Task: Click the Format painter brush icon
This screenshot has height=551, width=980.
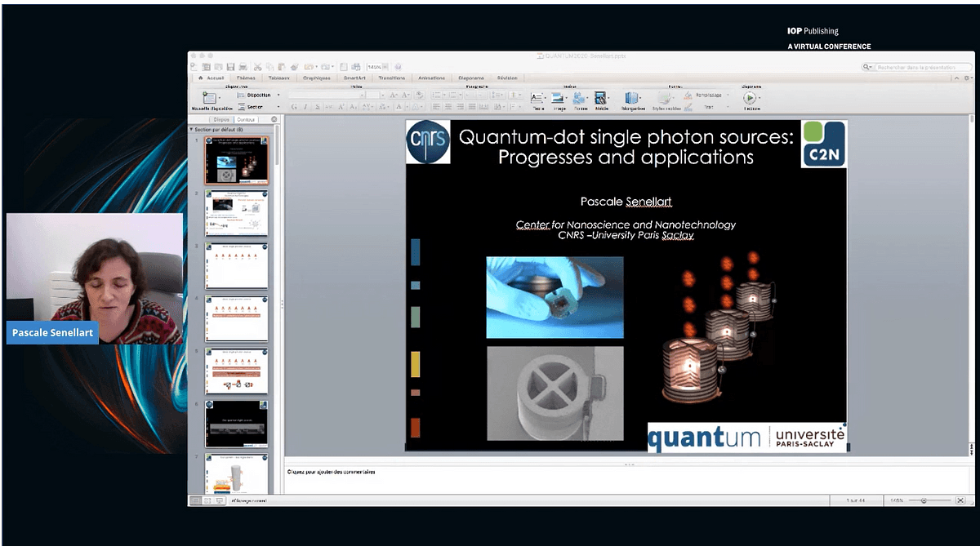Action: click(x=295, y=67)
